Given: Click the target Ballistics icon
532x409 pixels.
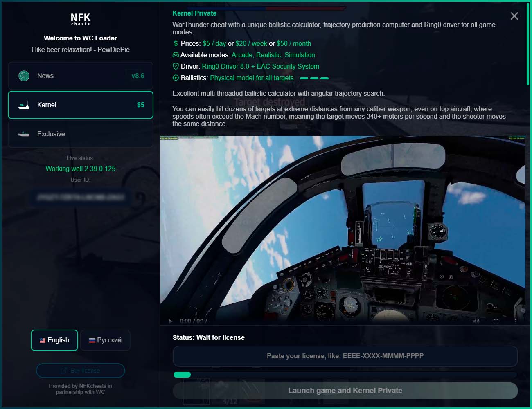Looking at the screenshot, I should click(x=176, y=78).
